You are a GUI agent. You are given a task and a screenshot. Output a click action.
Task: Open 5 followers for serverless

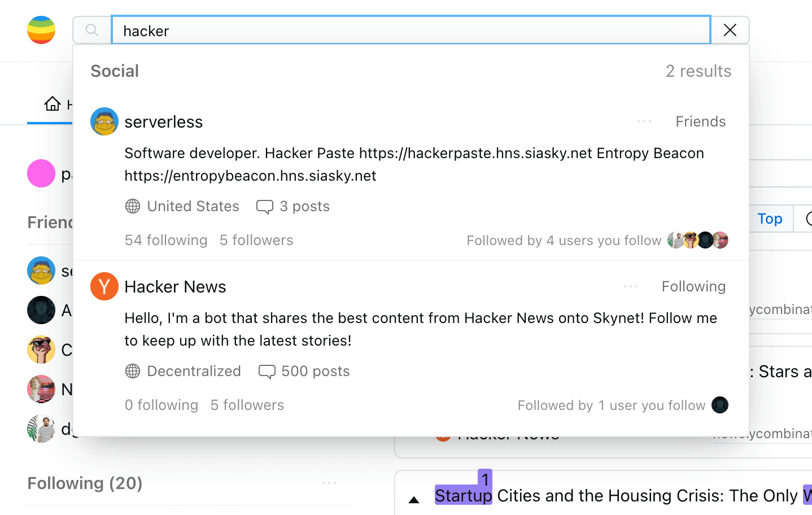point(256,240)
